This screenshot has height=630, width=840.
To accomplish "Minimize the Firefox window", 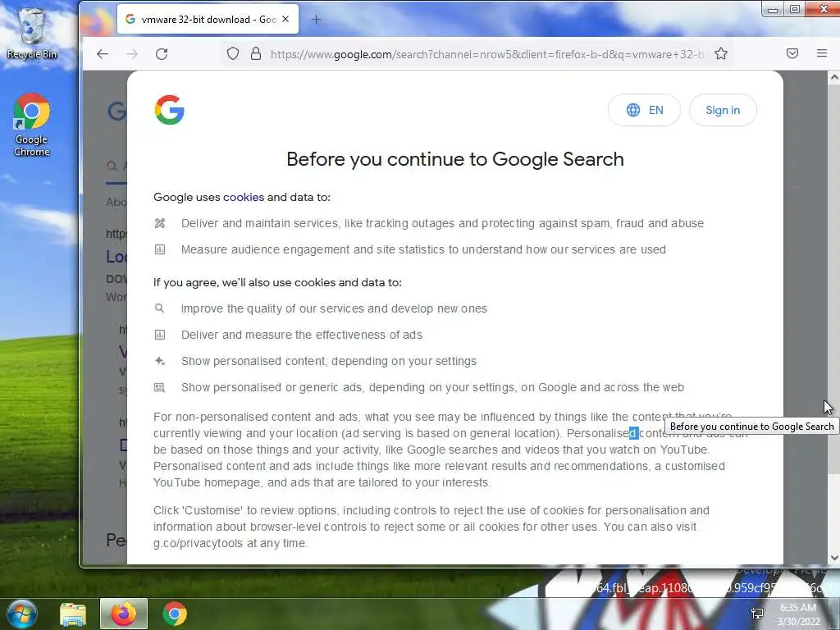I will [773, 9].
